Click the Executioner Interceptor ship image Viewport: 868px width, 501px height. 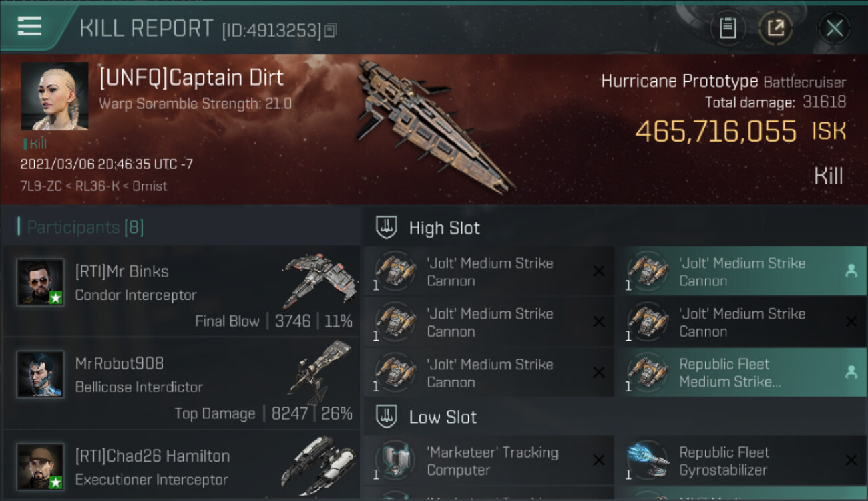pos(316,461)
